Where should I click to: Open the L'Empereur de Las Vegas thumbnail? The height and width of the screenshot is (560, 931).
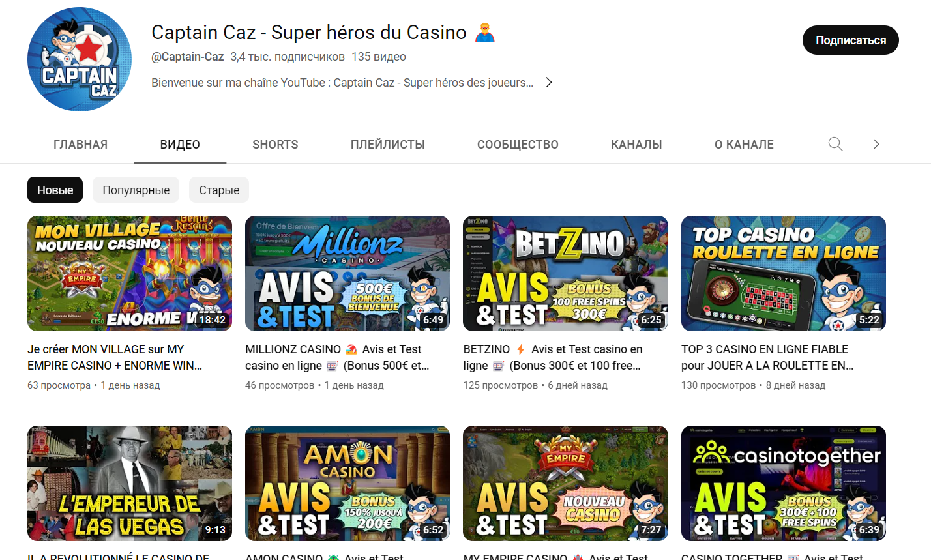pos(130,483)
